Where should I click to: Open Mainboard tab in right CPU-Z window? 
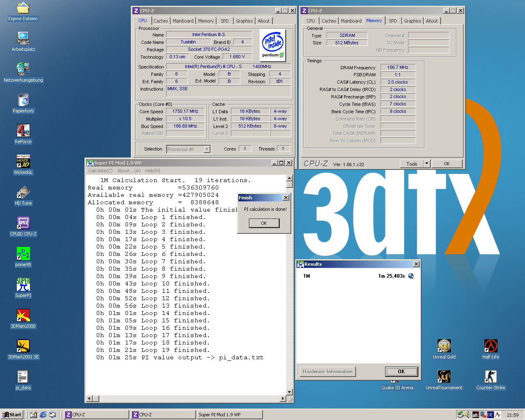[x=352, y=21]
